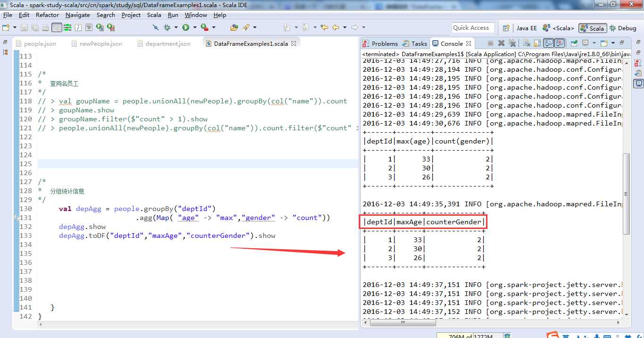
Task: Click the New file wizard icon
Action: (x=6, y=27)
